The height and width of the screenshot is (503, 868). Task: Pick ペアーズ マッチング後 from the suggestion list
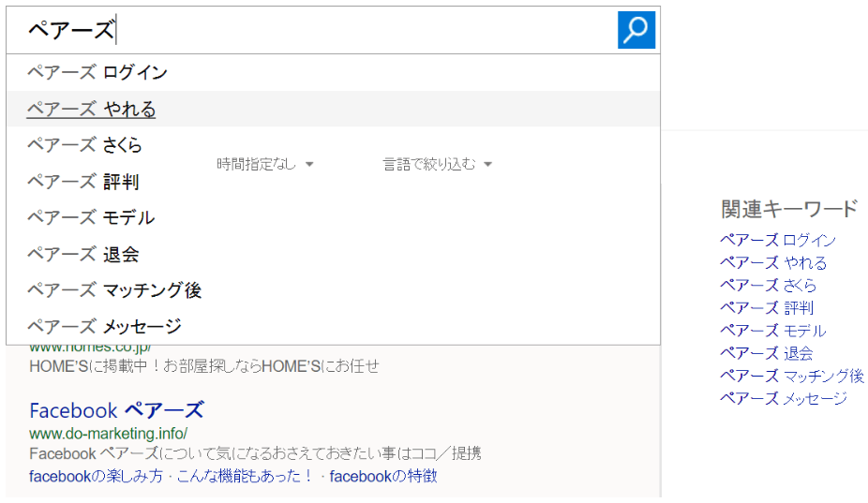[113, 290]
